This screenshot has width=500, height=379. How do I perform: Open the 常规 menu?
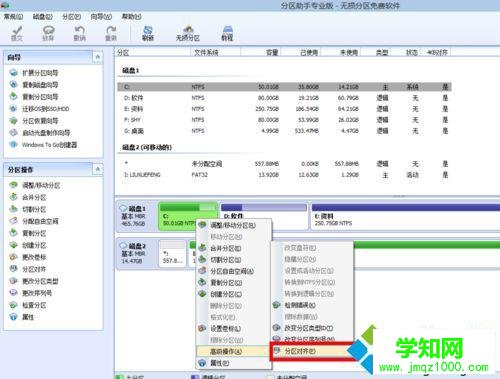(13, 16)
